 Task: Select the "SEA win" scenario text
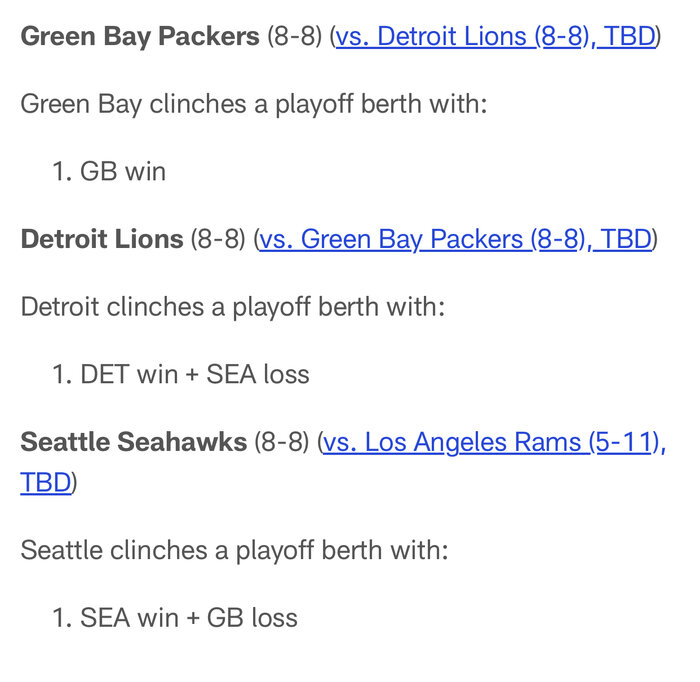pos(129,618)
